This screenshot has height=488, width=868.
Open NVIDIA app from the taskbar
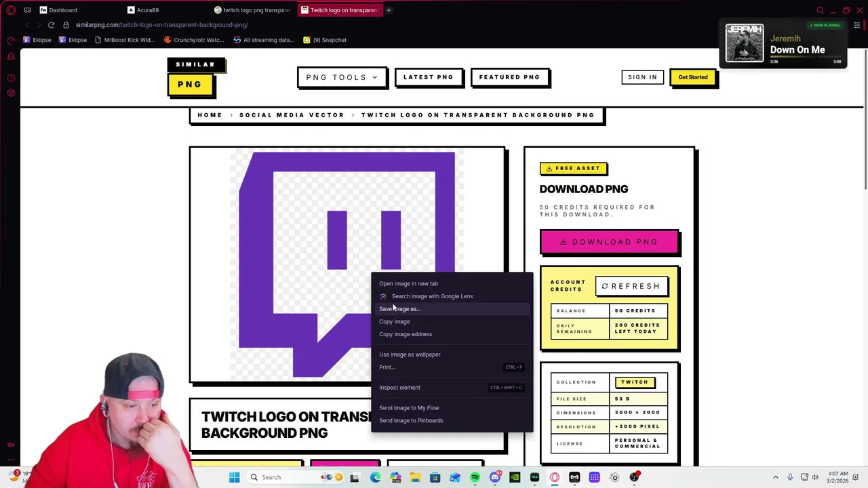(515, 477)
